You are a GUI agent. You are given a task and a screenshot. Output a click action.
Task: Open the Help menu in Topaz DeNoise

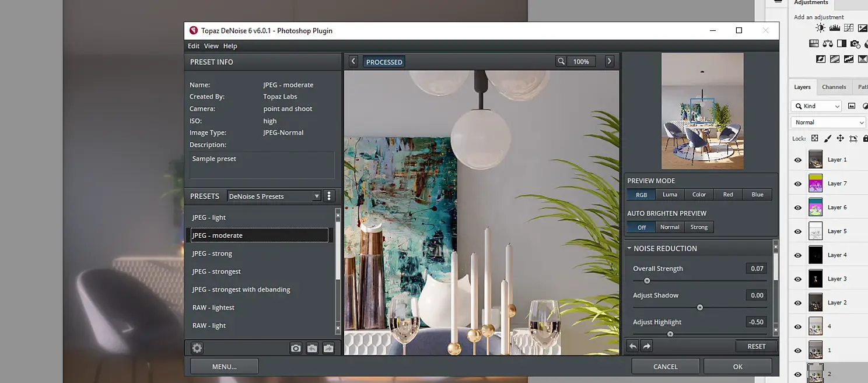pos(230,46)
